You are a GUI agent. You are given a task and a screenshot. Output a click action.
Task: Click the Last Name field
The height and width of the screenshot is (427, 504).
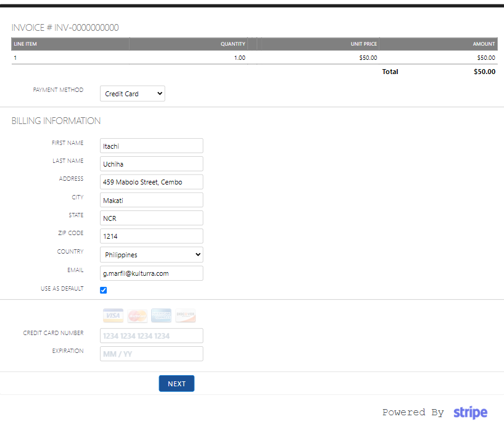tap(151, 164)
